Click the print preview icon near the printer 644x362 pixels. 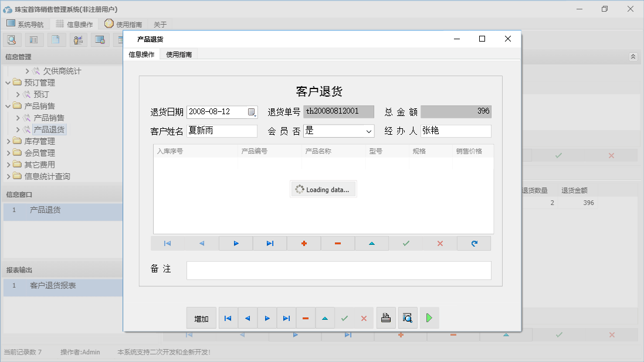click(x=407, y=318)
